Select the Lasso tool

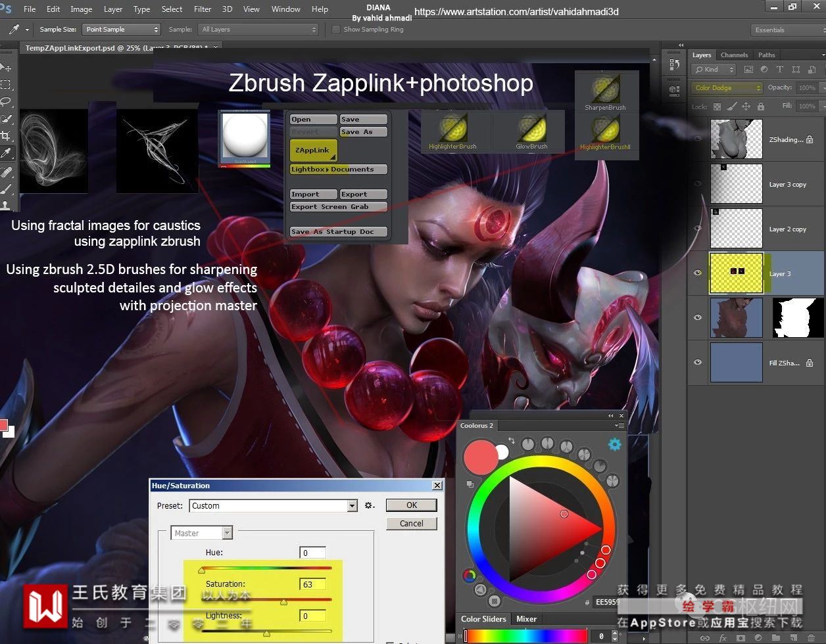click(x=5, y=101)
